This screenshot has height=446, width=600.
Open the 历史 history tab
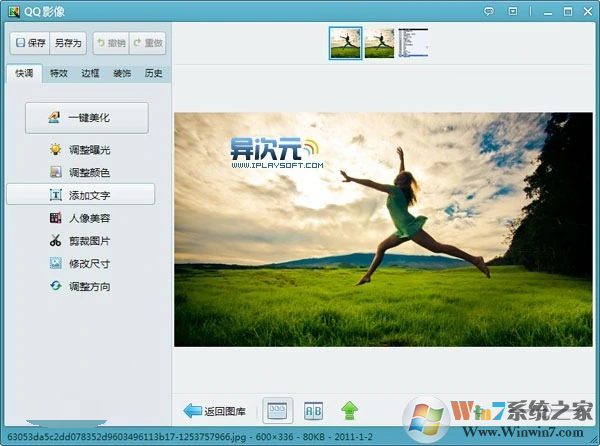(153, 73)
